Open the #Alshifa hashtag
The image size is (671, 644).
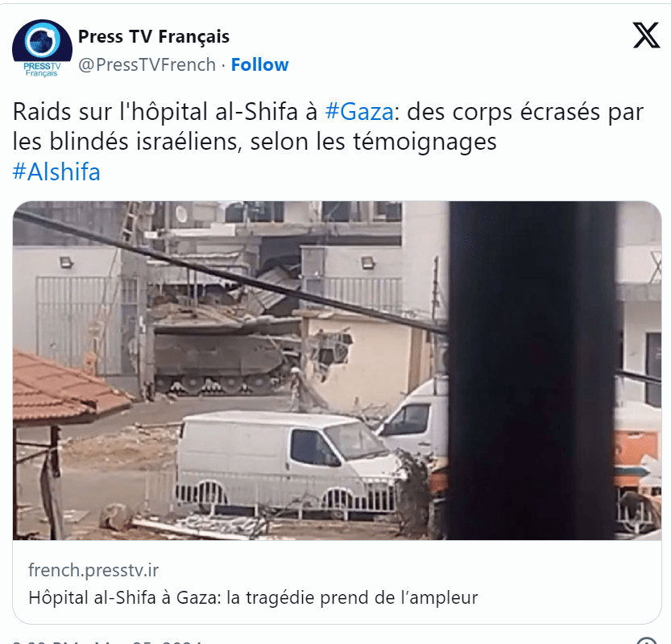click(56, 172)
